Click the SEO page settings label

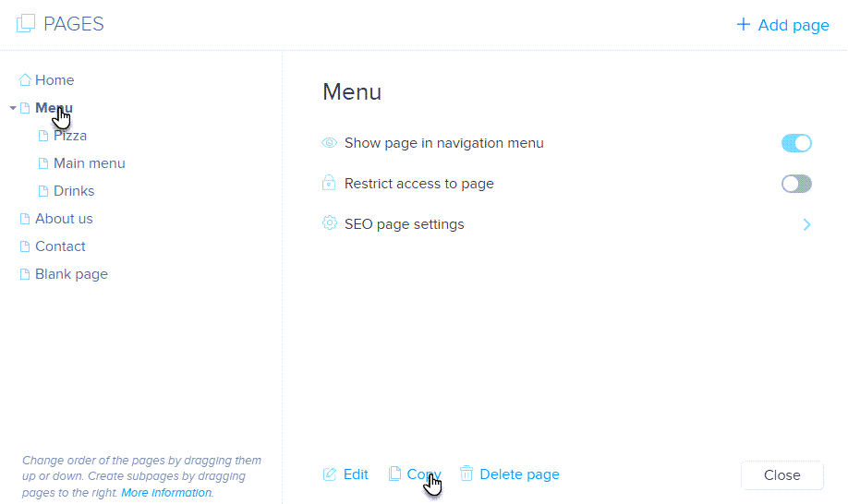(x=404, y=224)
